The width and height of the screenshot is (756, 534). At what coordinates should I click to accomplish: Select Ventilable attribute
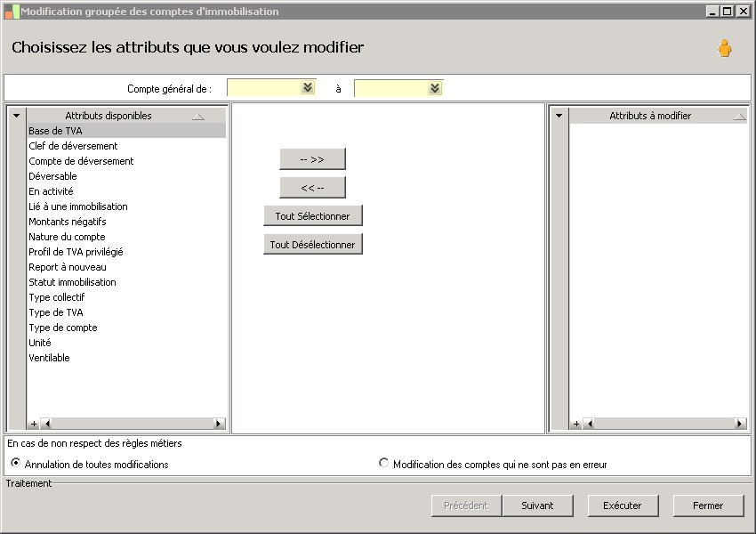click(126, 358)
